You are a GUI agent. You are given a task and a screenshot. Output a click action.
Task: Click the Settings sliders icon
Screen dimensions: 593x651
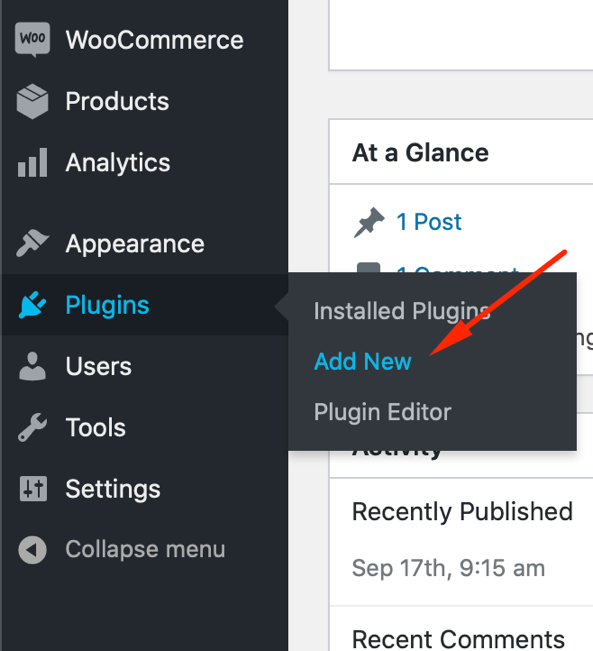pyautogui.click(x=33, y=489)
